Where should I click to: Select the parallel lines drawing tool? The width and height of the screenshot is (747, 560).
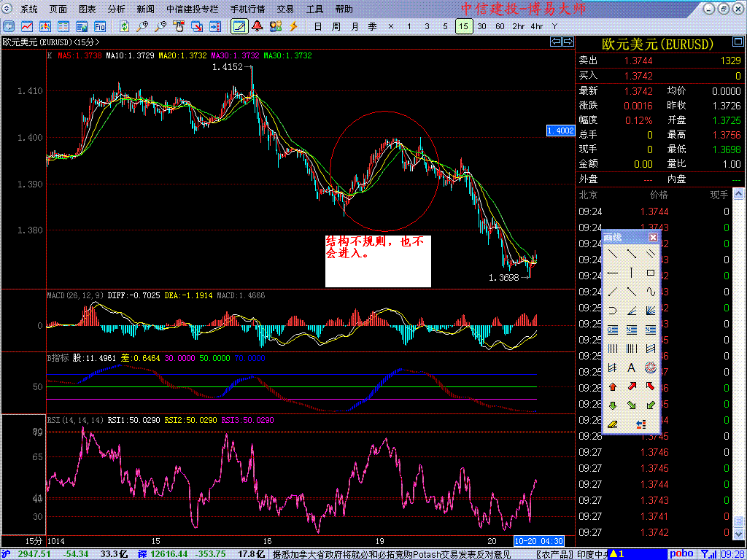pos(650,254)
